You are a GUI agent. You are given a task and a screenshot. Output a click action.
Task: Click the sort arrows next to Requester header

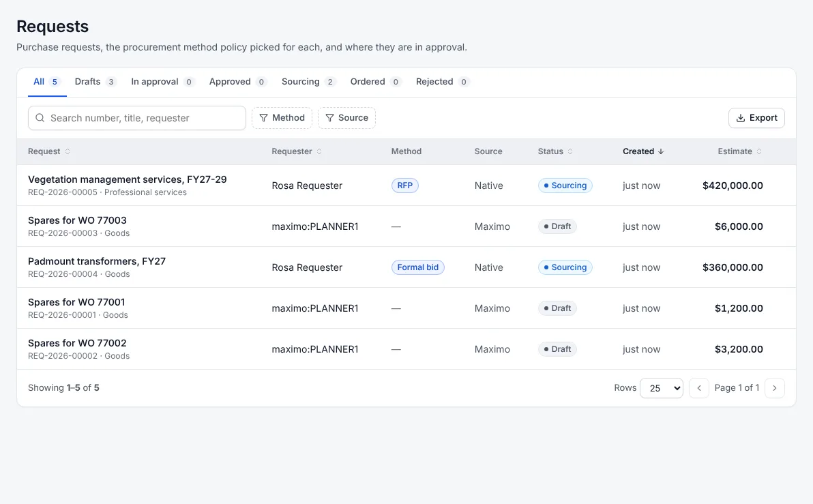click(319, 151)
